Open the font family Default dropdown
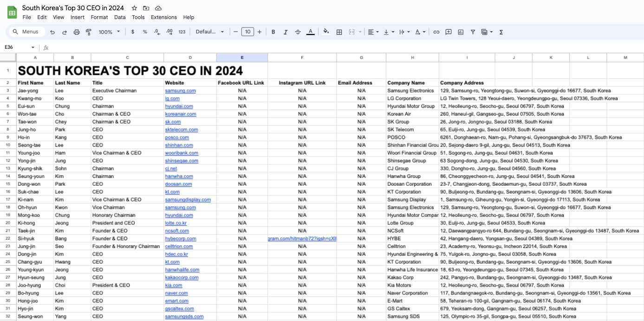The width and height of the screenshot is (644, 321). [210, 32]
